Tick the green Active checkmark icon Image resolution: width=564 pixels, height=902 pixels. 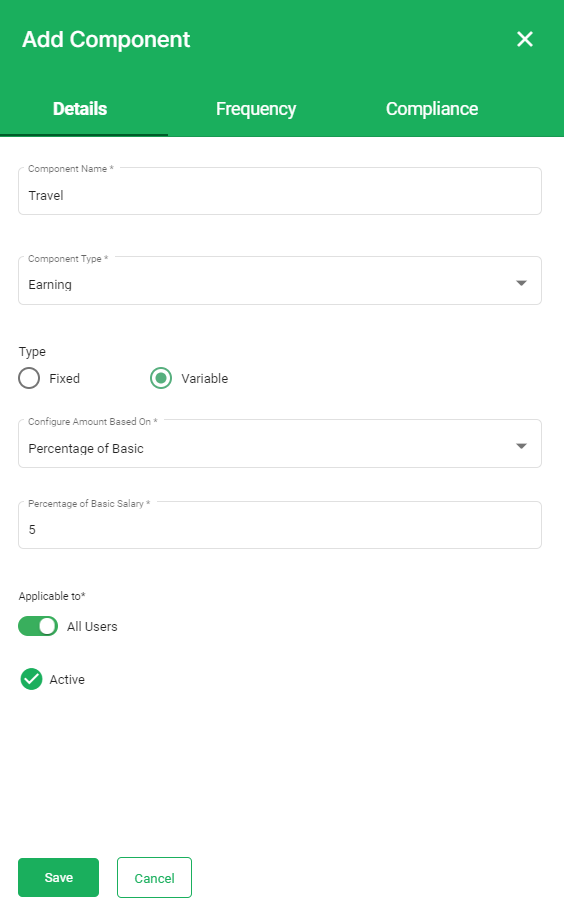pos(32,679)
